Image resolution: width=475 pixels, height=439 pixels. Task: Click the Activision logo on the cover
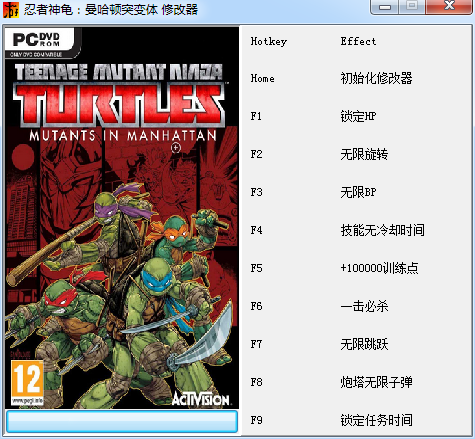201,398
